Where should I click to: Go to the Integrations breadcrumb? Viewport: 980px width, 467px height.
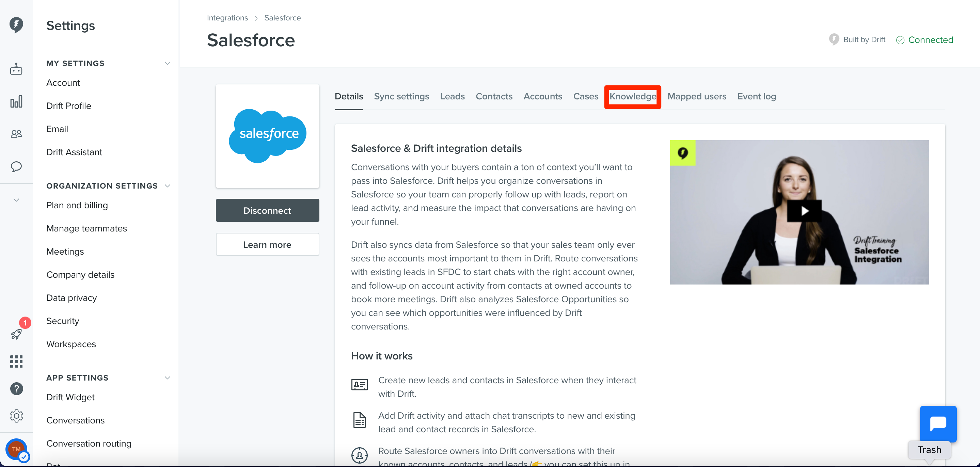click(227, 18)
